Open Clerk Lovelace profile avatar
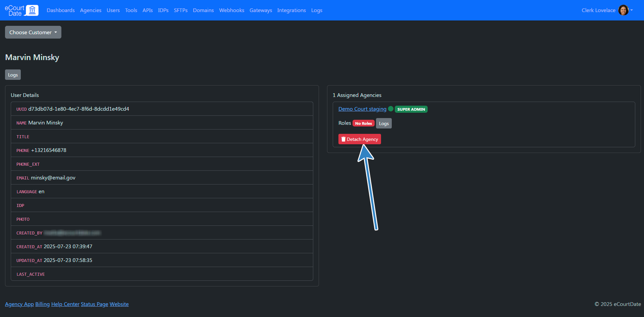Image resolution: width=644 pixels, height=317 pixels. click(x=624, y=10)
